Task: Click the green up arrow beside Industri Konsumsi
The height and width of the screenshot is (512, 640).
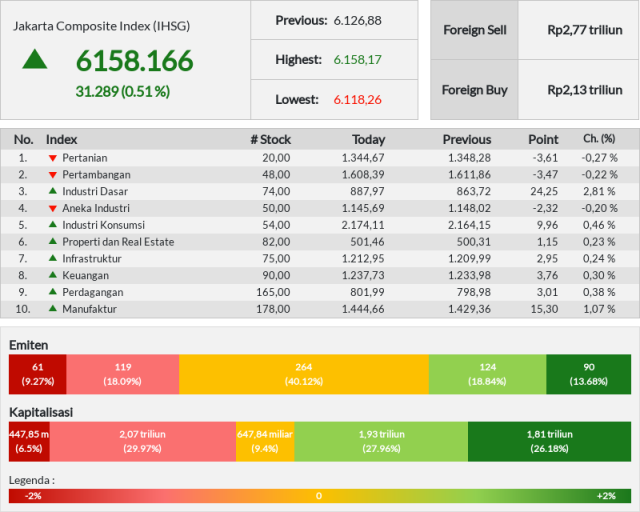Action: point(53,224)
